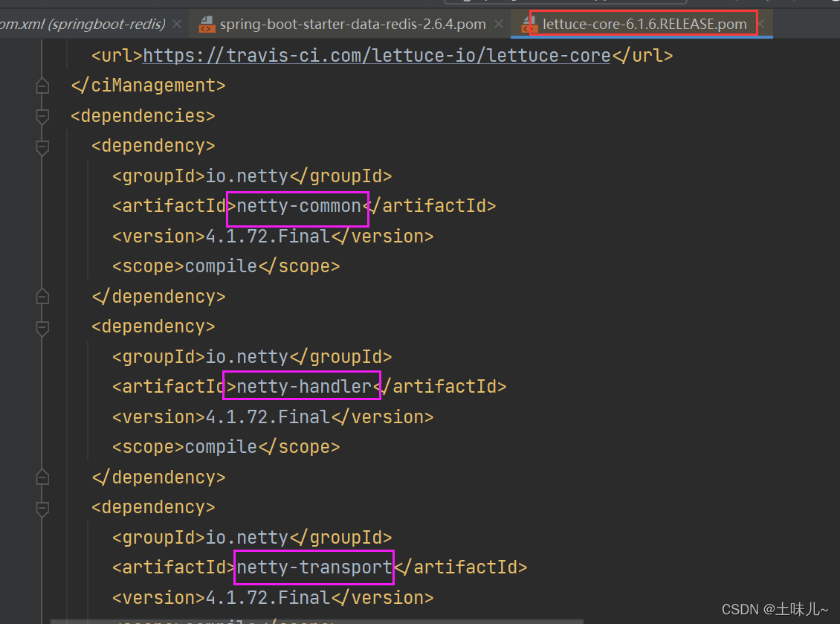Collapse the netty-handler <dependency> block
Screen dimensions: 840x624
42,327
